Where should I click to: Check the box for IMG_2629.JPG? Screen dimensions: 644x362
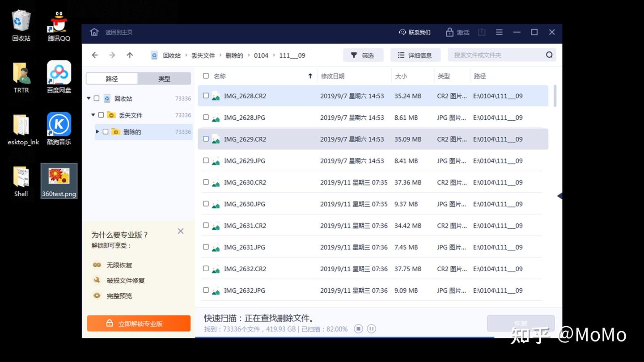pyautogui.click(x=206, y=160)
